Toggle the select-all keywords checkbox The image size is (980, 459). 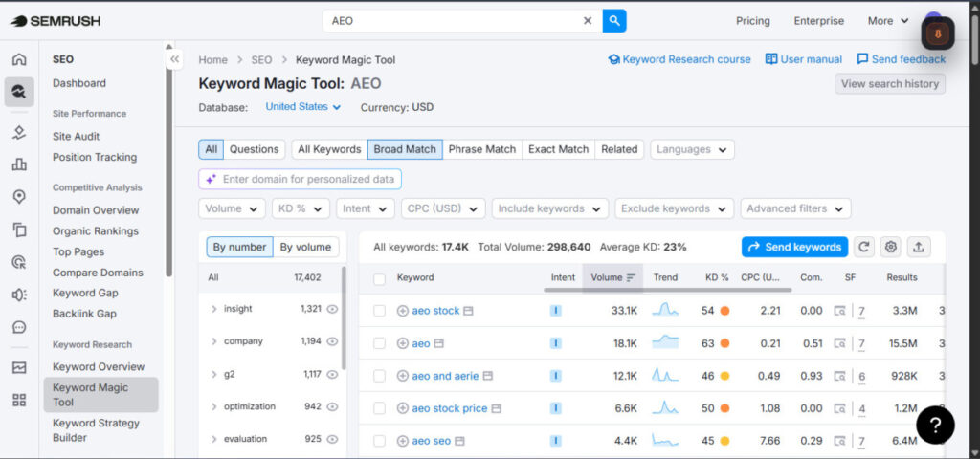tap(379, 278)
